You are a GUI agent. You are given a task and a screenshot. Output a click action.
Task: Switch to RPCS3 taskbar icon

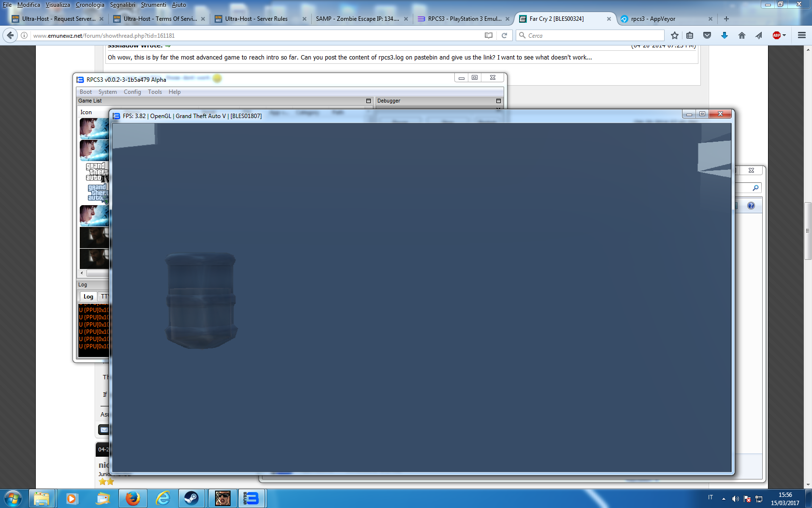[x=251, y=498]
